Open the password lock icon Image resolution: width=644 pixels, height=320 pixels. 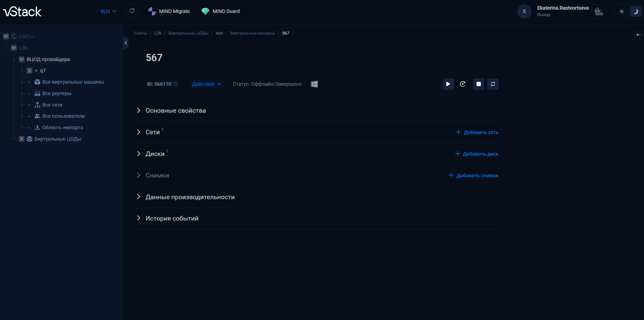pos(598,11)
